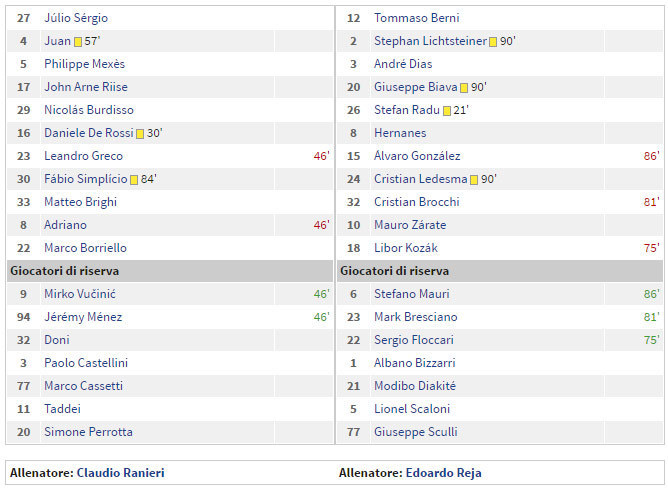This screenshot has height=489, width=668.
Task: Click Giuseppe Biava's yellow card icon
Action: point(464,88)
